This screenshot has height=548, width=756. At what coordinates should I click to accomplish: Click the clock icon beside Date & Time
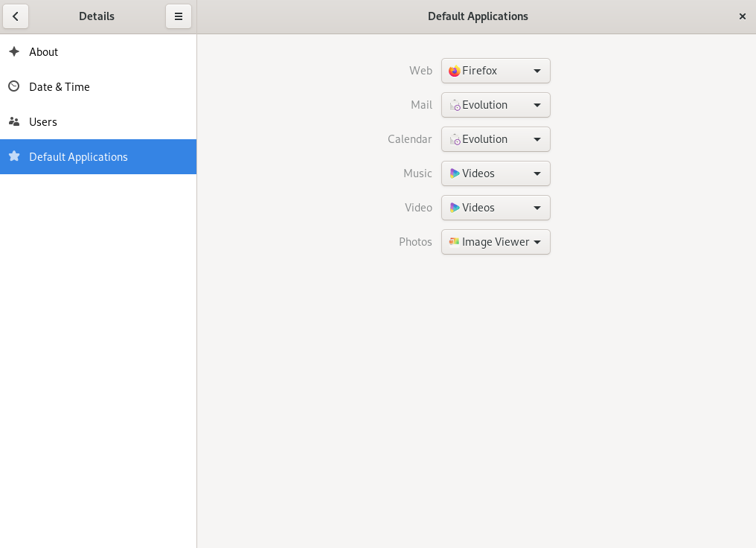(x=13, y=86)
